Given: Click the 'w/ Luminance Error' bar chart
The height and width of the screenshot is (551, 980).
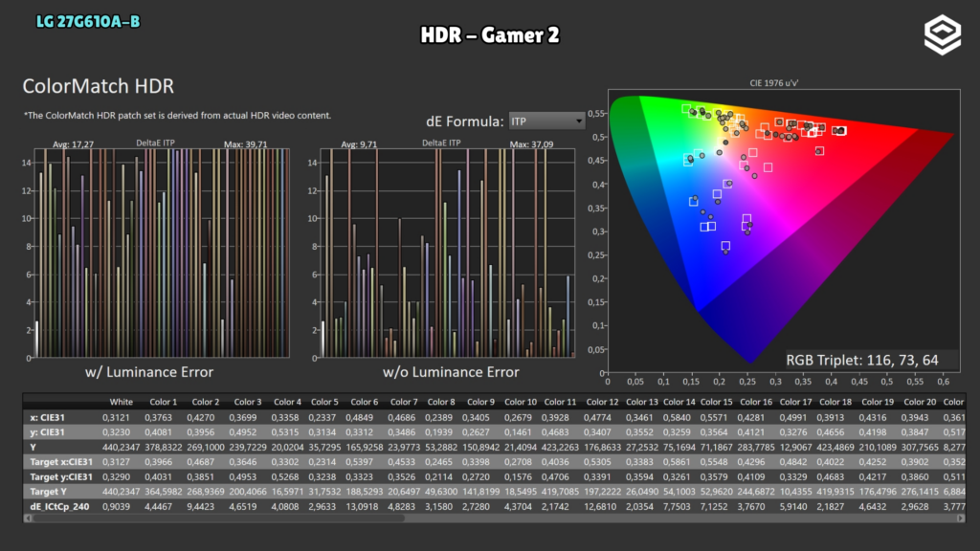Looking at the screenshot, I should point(162,253).
